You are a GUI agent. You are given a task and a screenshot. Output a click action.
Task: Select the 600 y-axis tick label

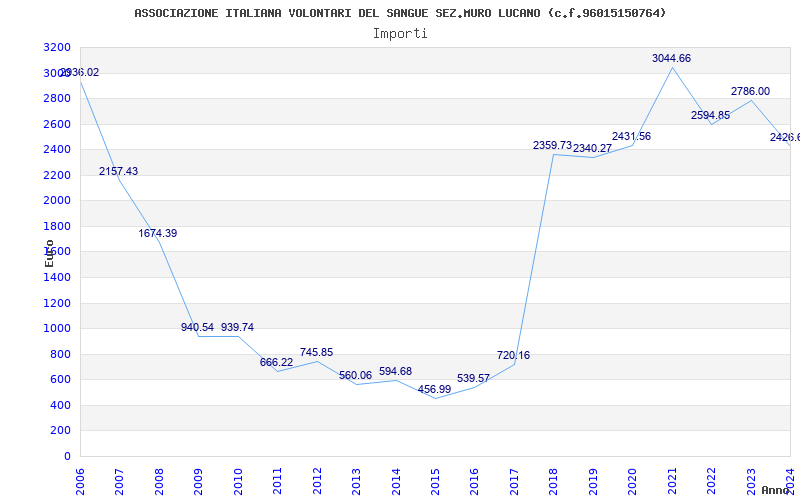61,380
